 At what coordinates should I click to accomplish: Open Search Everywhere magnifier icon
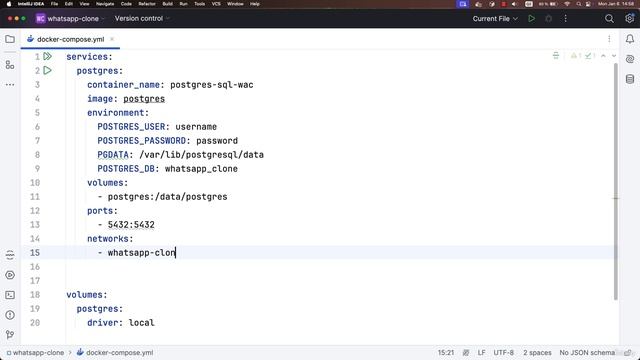[609, 18]
